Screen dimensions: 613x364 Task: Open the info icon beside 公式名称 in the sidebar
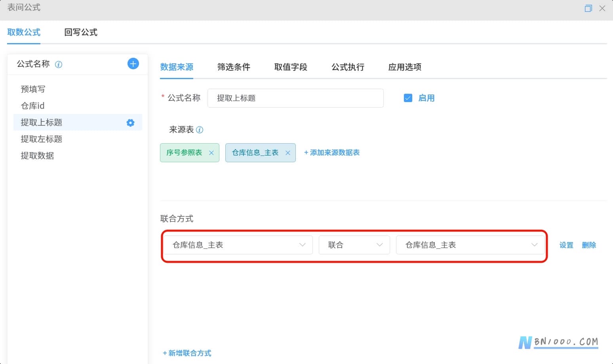59,64
